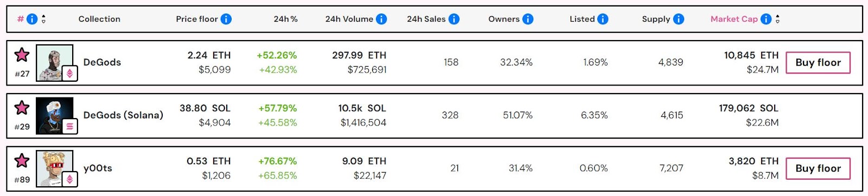Click the info icon next to Supply
This screenshot has height=196, width=868.
679,19
